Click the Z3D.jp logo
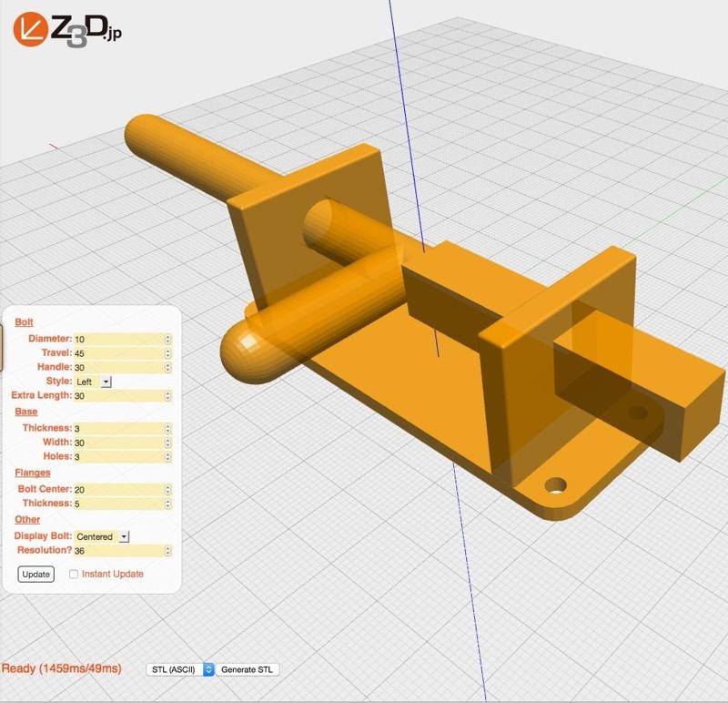Image resolution: width=728 pixels, height=703 pixels. [x=67, y=30]
